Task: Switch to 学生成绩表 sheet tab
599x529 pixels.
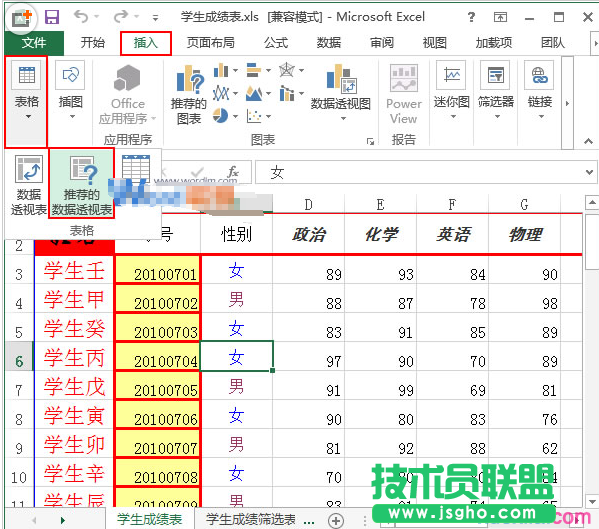Action: point(149,519)
